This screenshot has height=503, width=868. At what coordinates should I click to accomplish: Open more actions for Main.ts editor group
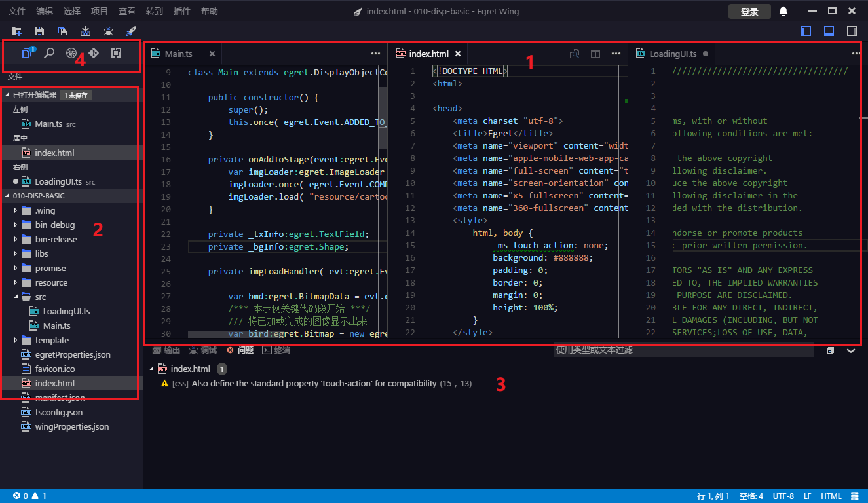(375, 54)
